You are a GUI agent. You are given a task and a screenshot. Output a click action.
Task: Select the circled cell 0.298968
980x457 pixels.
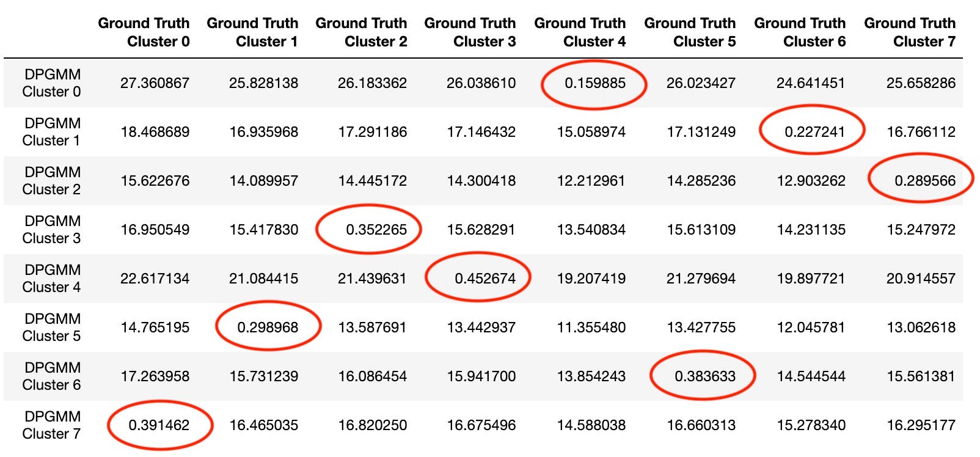pyautogui.click(x=267, y=327)
